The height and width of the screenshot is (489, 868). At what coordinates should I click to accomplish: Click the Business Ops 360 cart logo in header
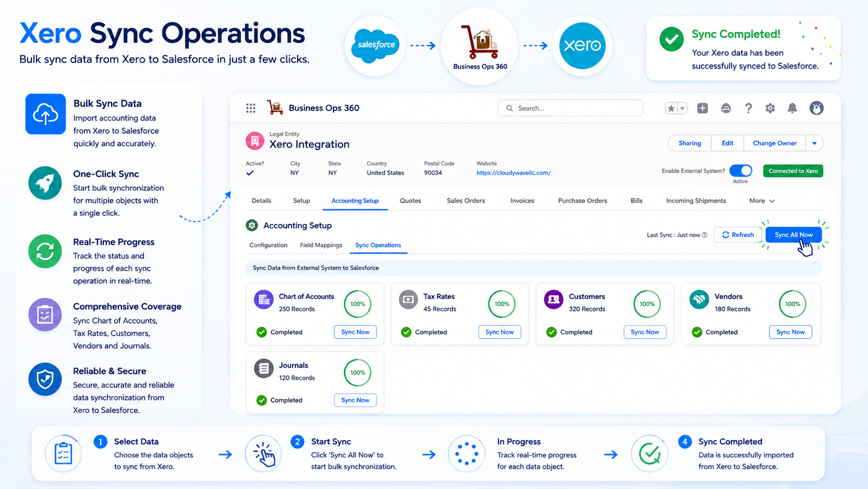pos(275,108)
